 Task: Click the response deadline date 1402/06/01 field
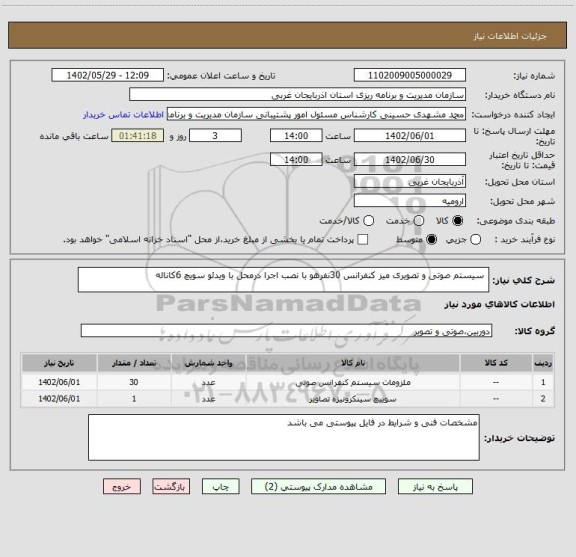coord(410,136)
